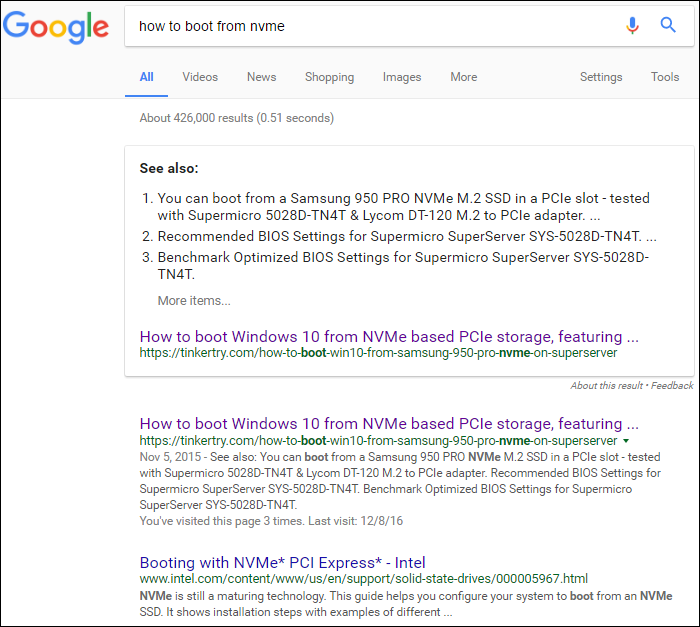The image size is (700, 627).
Task: Open 'Booting with NVMe* PCI Express* - Intel' result
Action: coord(282,563)
